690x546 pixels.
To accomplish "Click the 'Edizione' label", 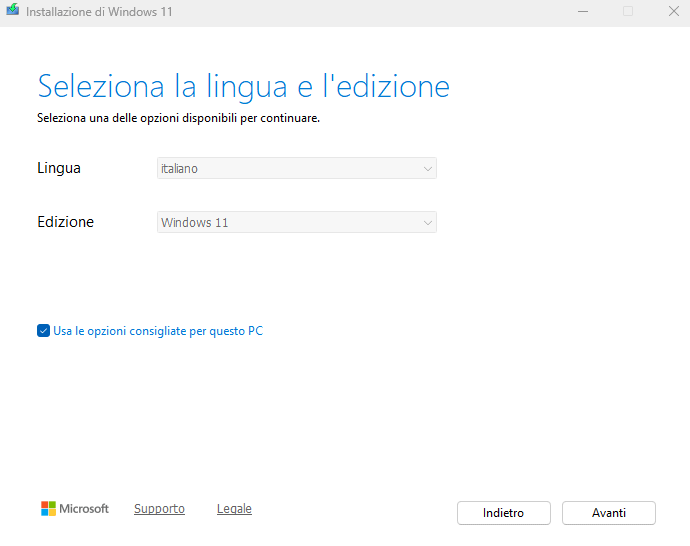I will (x=66, y=222).
